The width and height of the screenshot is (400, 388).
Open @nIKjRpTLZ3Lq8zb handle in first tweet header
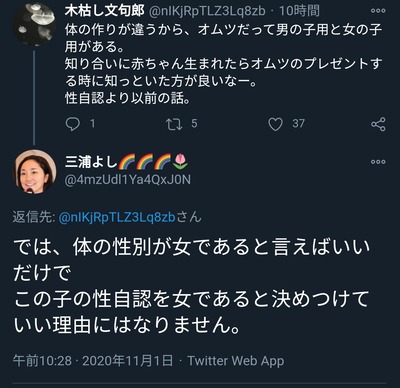tap(207, 11)
